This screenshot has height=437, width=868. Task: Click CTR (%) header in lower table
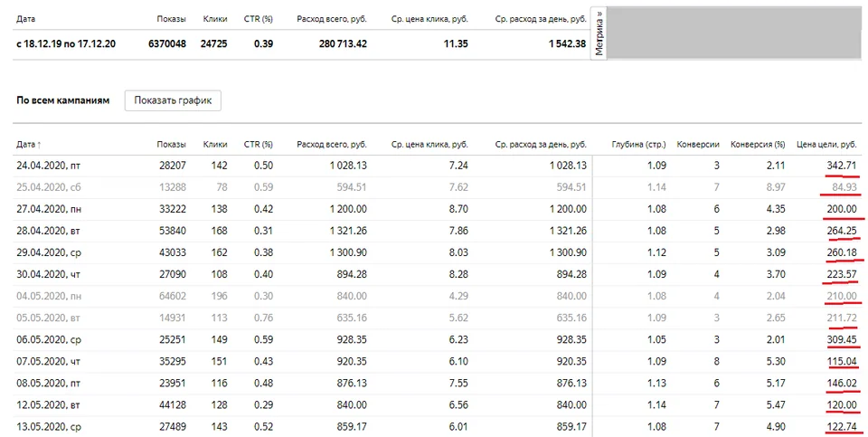tap(259, 145)
